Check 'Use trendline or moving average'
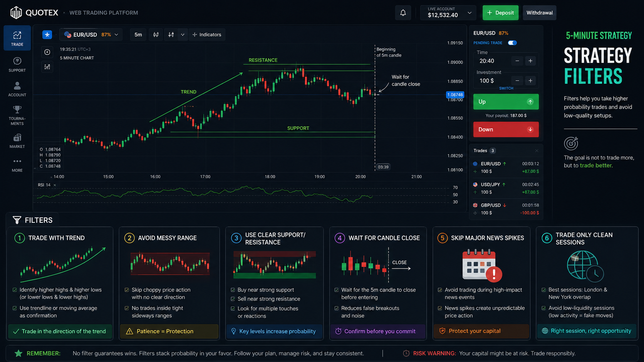This screenshot has height=362, width=644. [x=15, y=308]
